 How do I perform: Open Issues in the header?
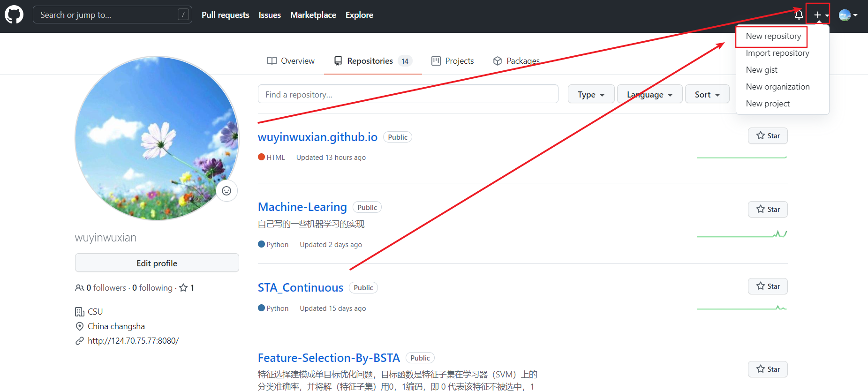point(270,15)
